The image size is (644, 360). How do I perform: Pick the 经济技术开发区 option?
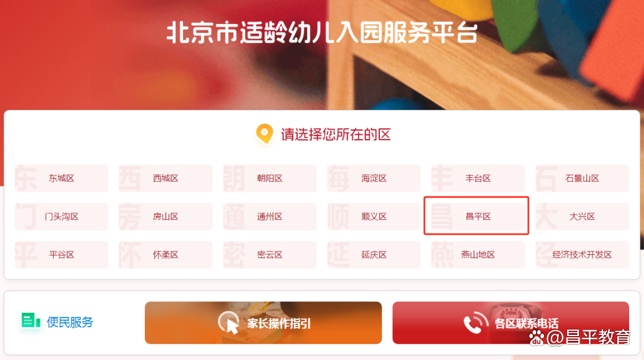582,255
